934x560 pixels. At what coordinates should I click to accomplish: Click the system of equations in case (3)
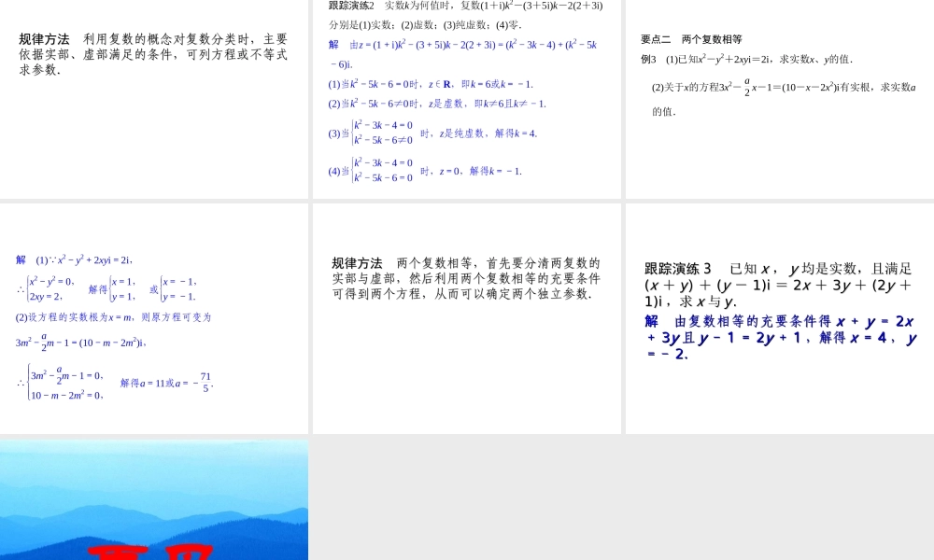pos(384,133)
